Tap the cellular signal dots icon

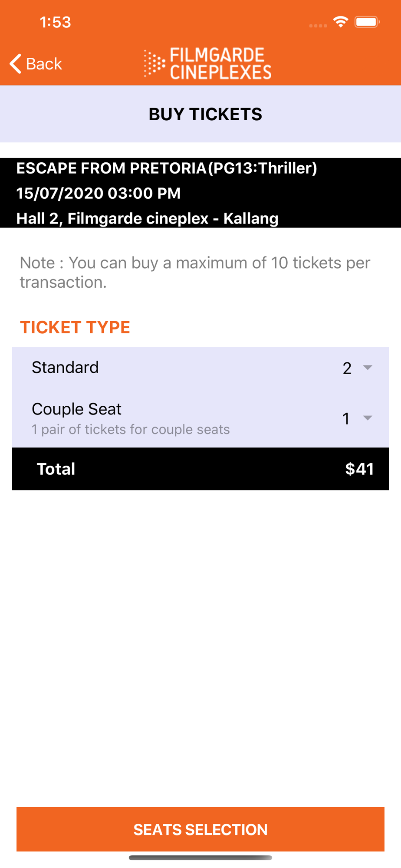318,26
